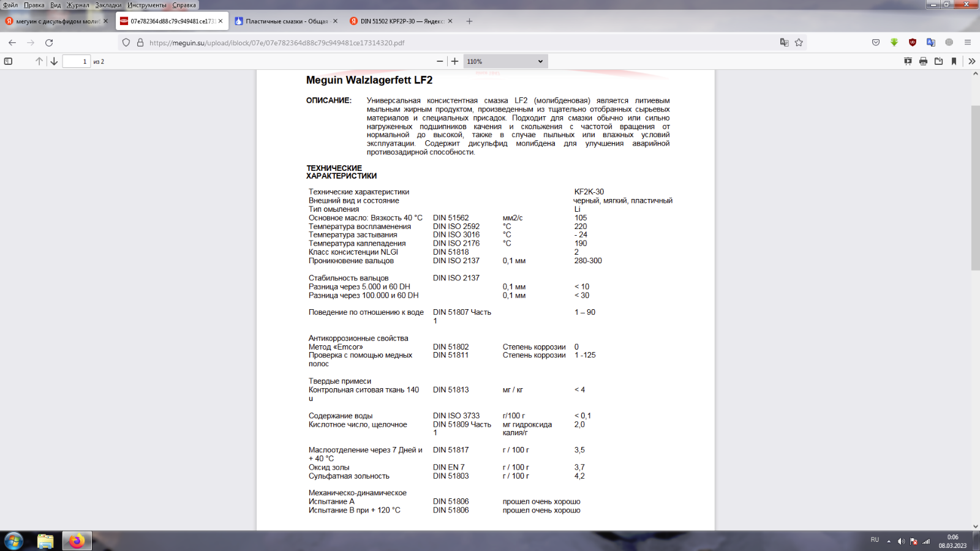The image size is (980, 551).
Task: Open the Правка menu
Action: pos(34,5)
